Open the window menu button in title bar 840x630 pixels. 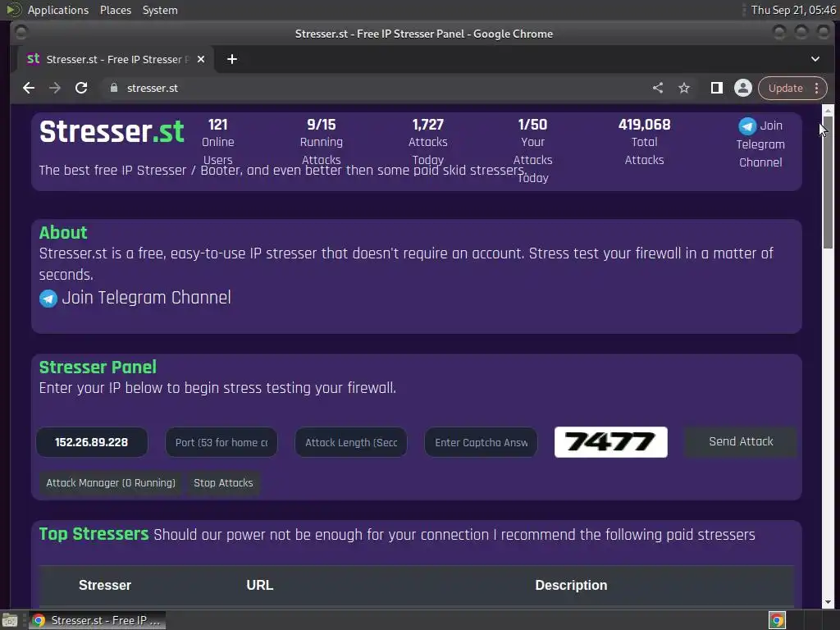pyautogui.click(x=21, y=33)
